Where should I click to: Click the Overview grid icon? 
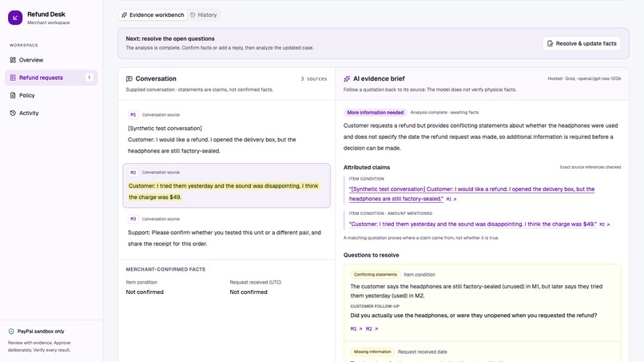coord(13,60)
